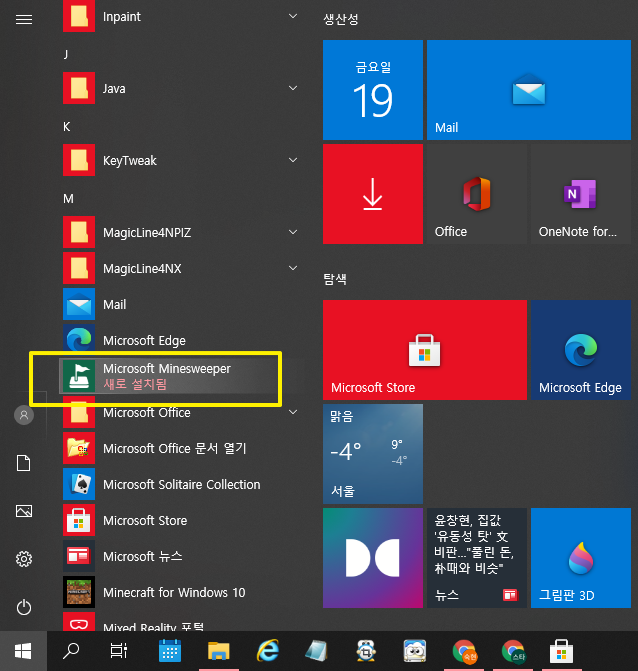Open the Documents icon in Start sidebar
This screenshot has height=671, width=638.
click(24, 463)
